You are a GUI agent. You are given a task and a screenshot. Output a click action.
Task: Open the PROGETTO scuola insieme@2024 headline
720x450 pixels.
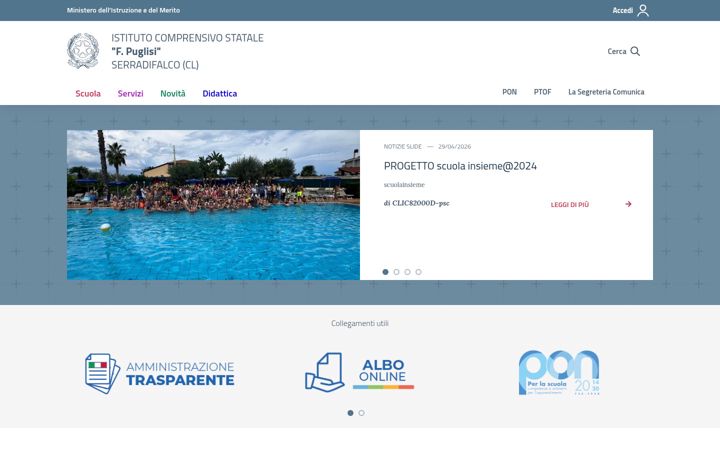coord(460,166)
